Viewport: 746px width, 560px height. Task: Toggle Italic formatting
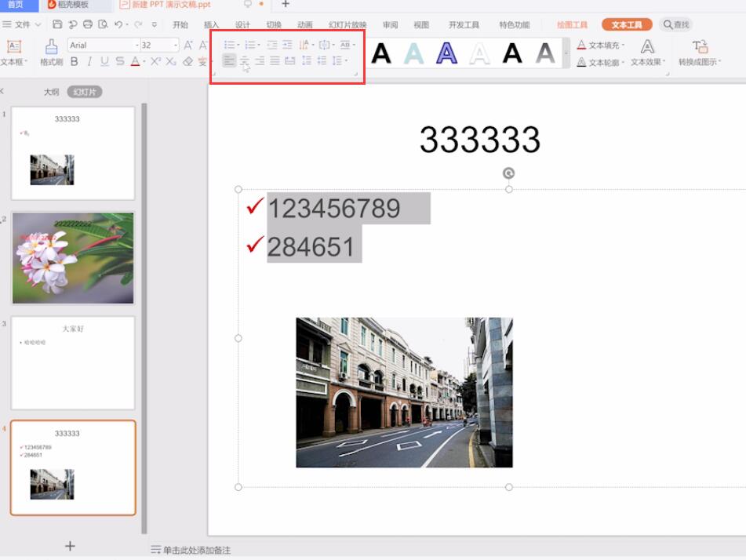(x=89, y=61)
